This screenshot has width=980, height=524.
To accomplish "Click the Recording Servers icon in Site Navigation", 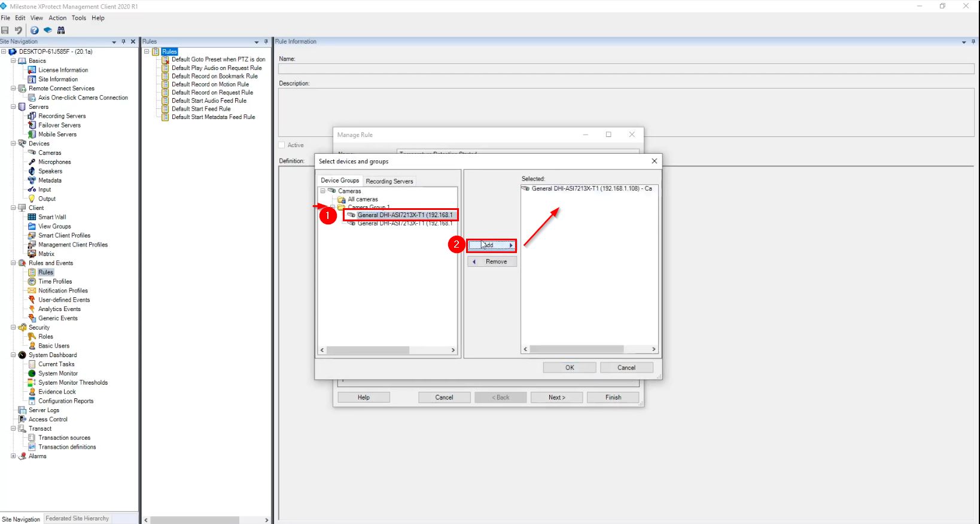I will click(x=32, y=116).
